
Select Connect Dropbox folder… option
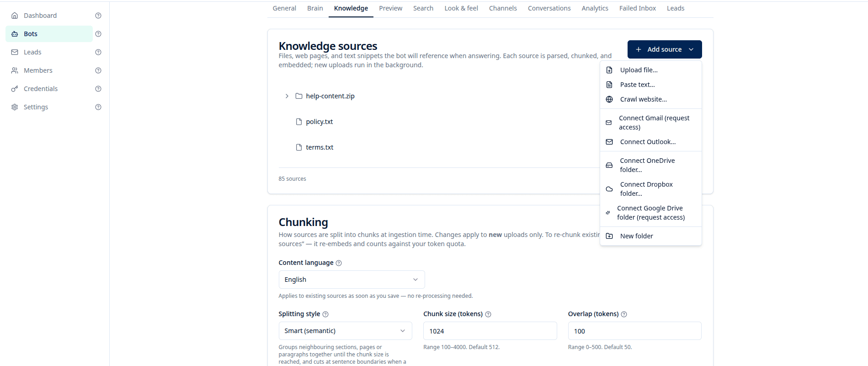[x=651, y=189]
